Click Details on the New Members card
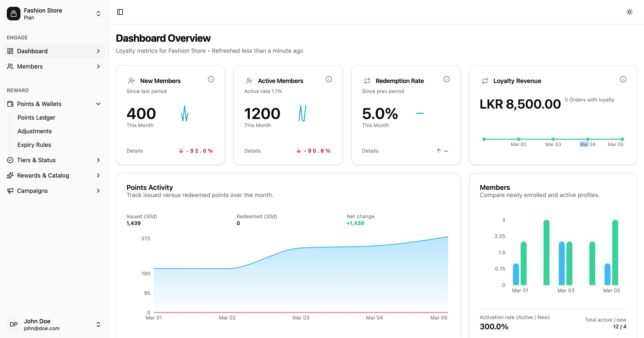The image size is (644, 338). coord(135,151)
